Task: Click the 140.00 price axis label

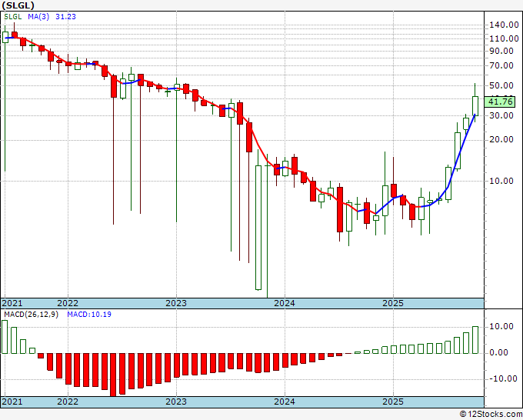Action: pos(504,25)
